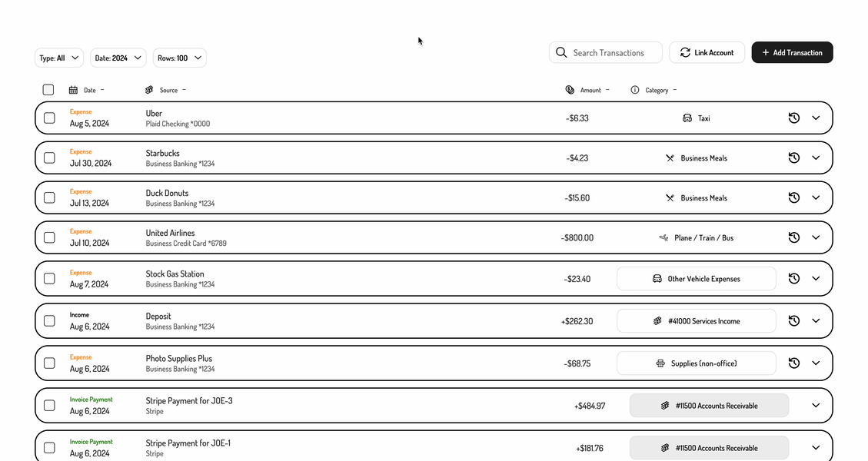868x461 pixels.
Task: Check the select-all checkbox in the header
Action: pyautogui.click(x=48, y=89)
